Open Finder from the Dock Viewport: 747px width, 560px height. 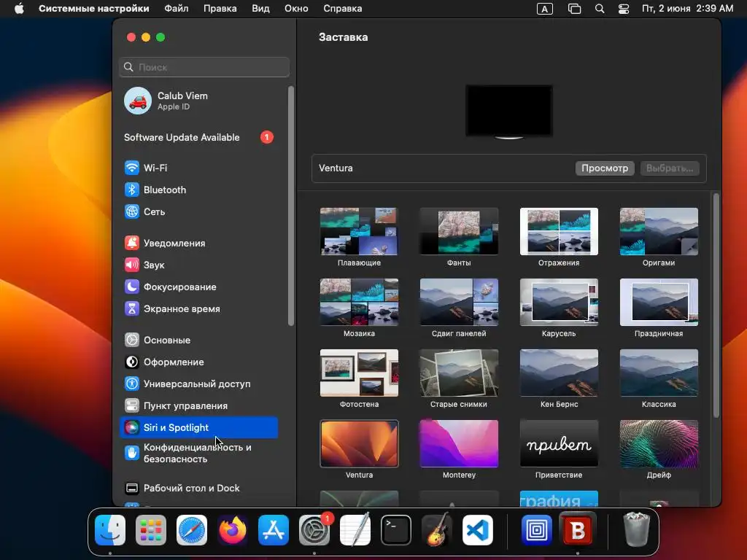click(110, 530)
